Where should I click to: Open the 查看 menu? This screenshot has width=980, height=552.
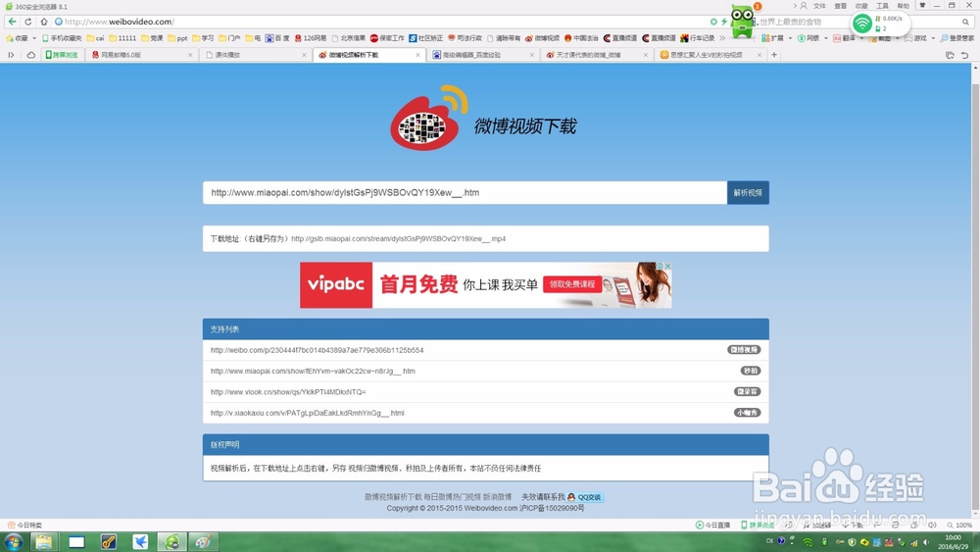(x=841, y=6)
